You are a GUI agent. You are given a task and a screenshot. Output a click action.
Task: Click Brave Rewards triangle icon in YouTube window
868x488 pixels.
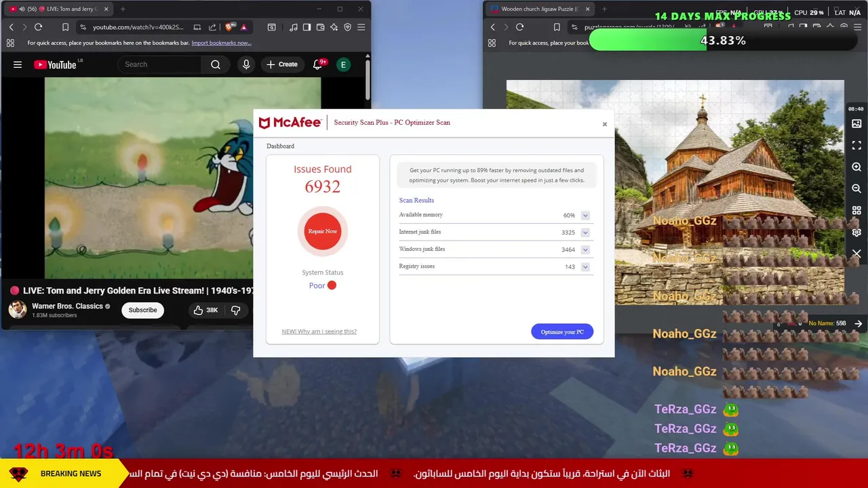coord(243,27)
